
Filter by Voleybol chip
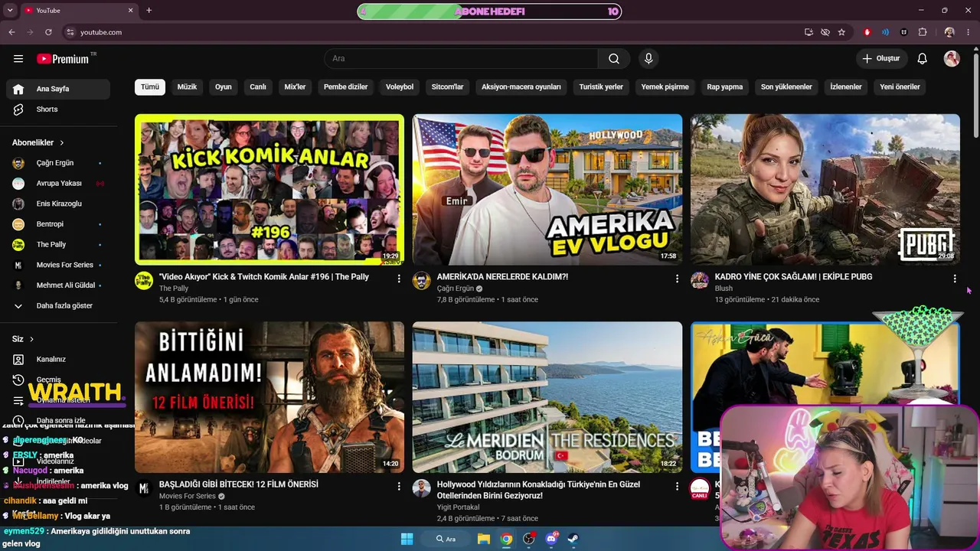coord(400,87)
